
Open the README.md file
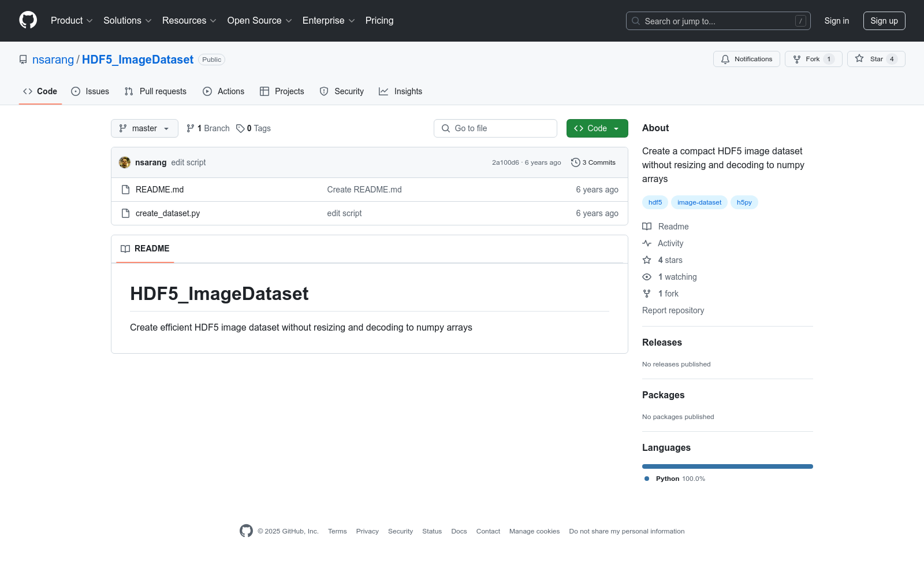click(x=159, y=190)
